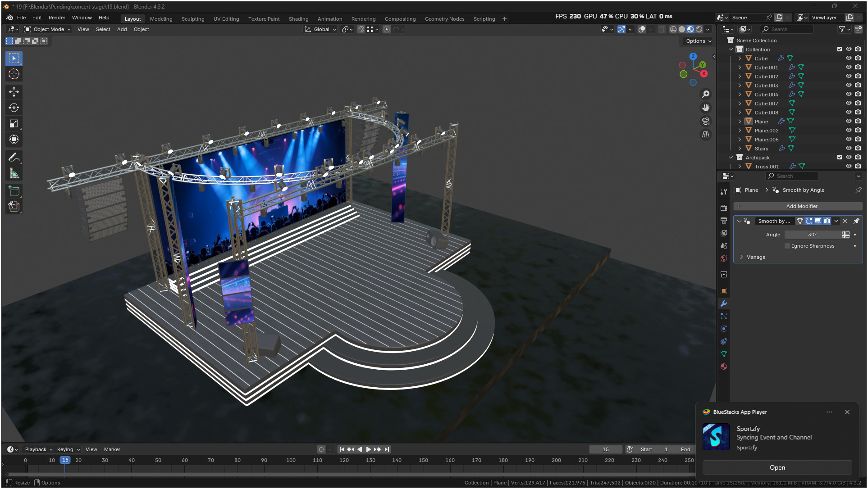Open Material properties tab icon

click(724, 367)
